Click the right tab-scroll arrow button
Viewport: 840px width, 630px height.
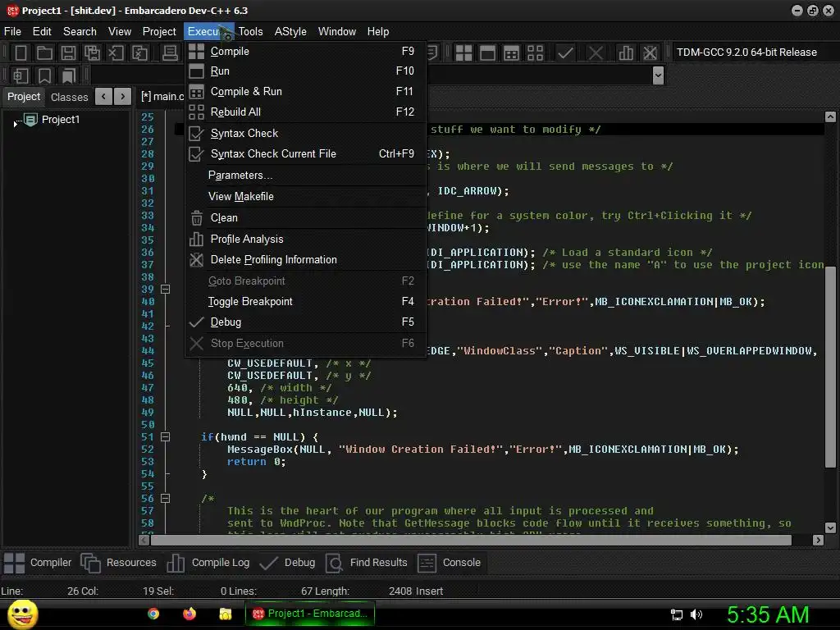pos(123,97)
